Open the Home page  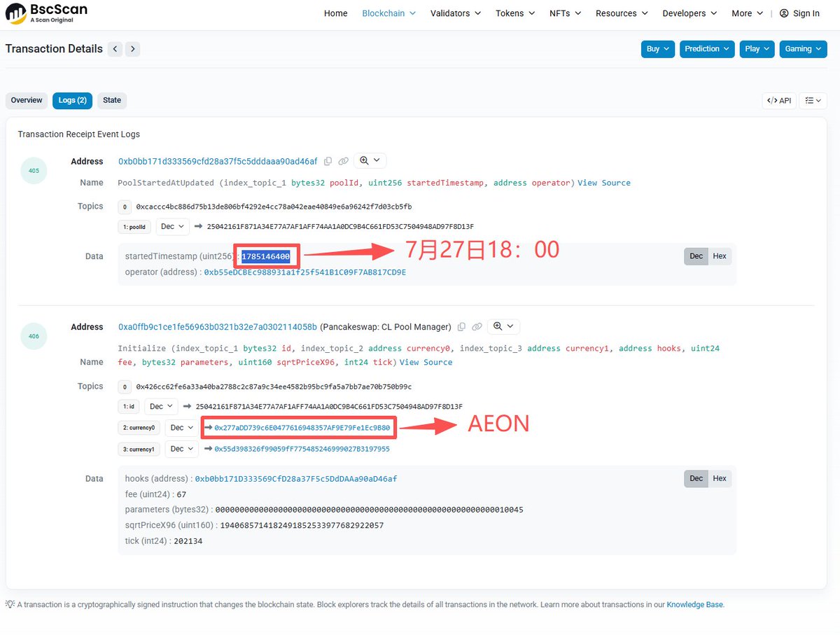pyautogui.click(x=336, y=13)
